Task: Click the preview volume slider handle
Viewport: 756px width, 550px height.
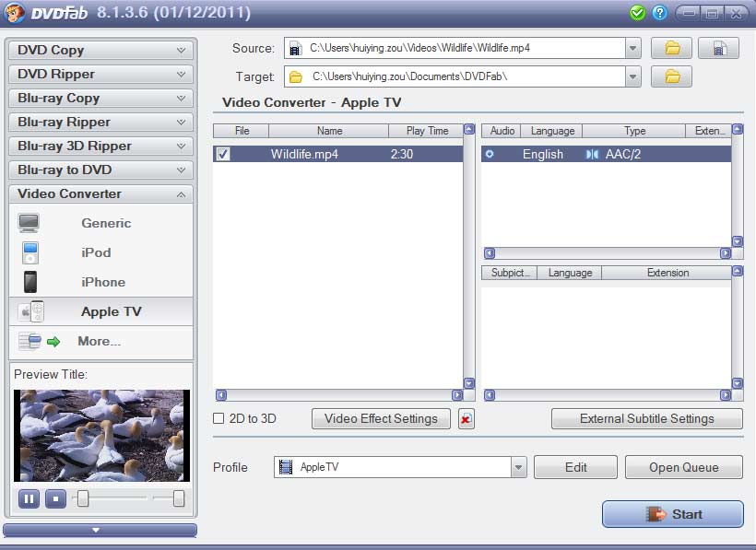Action: pyautogui.click(x=179, y=498)
